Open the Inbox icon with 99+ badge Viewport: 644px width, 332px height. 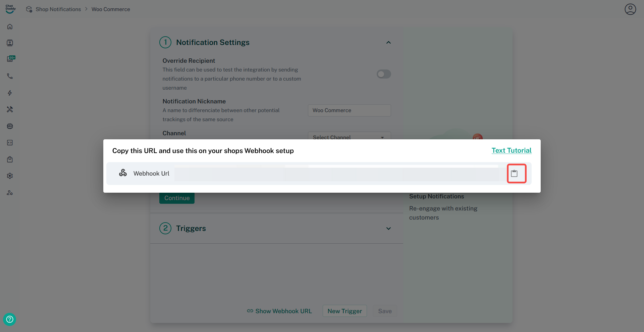[x=11, y=59]
